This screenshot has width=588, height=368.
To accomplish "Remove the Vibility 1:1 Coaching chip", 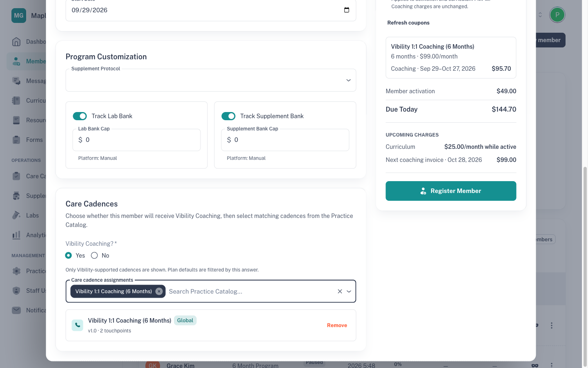I will pos(159,292).
